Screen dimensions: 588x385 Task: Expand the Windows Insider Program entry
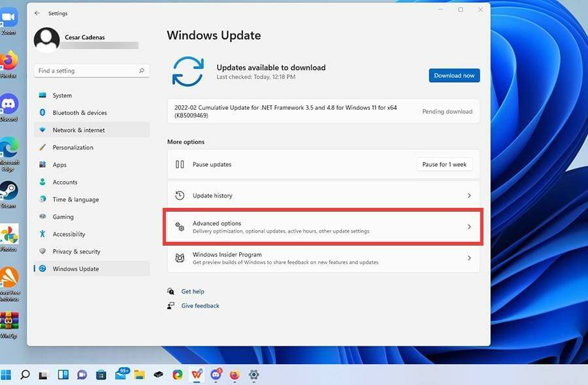pyautogui.click(x=468, y=258)
